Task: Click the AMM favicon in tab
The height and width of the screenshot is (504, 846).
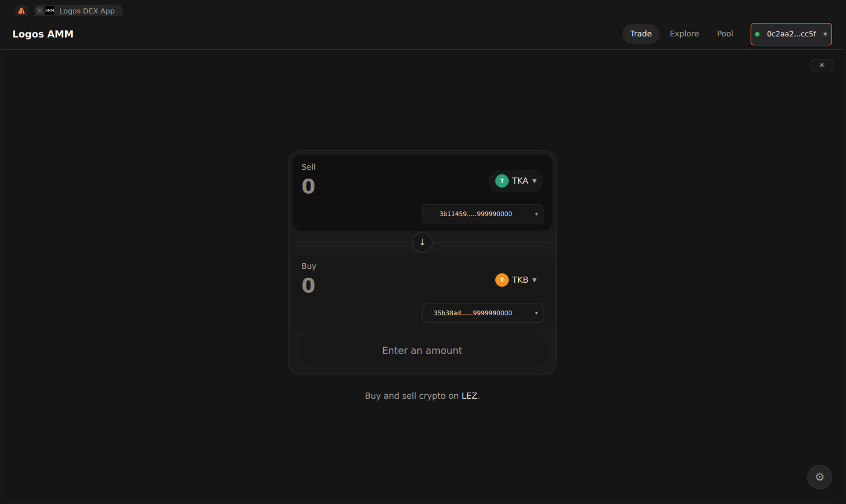Action: coord(50,11)
